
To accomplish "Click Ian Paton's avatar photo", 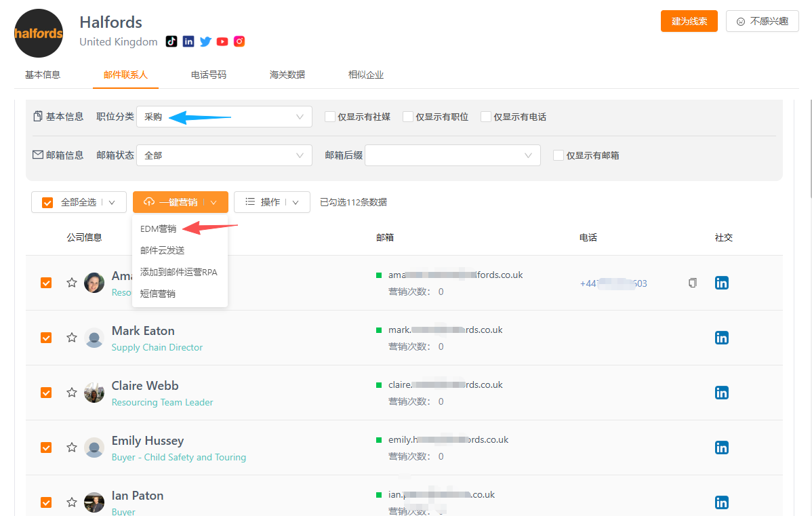I will tap(94, 502).
